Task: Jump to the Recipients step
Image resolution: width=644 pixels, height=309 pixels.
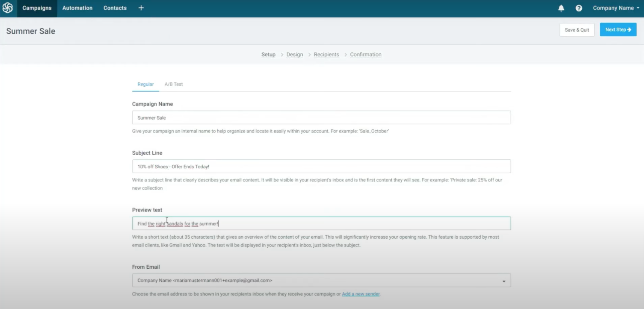Action: (326, 54)
